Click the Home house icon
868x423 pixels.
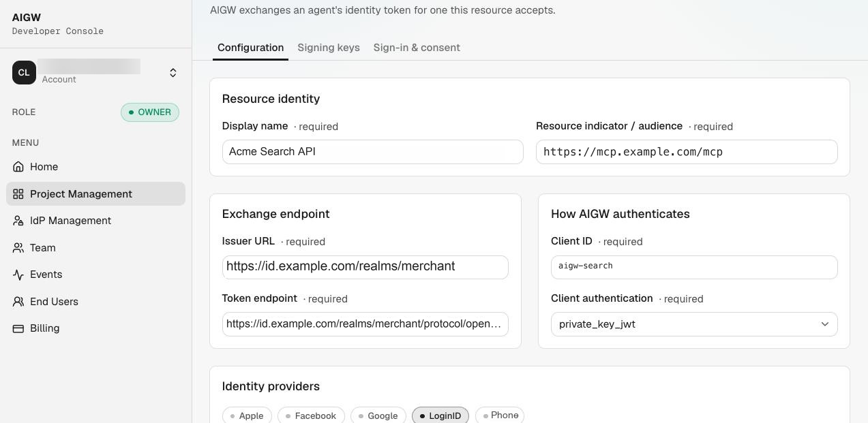pyautogui.click(x=18, y=167)
